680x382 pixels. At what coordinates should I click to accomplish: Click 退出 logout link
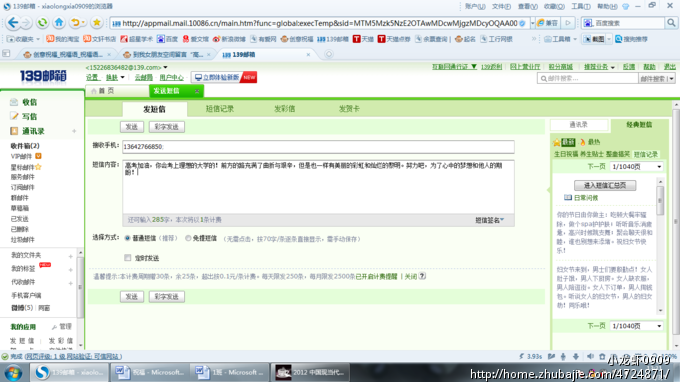(x=669, y=67)
